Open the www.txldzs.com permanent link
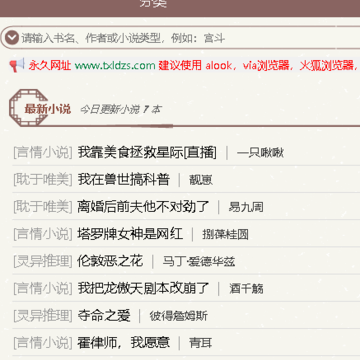The height and width of the screenshot is (360, 360). pyautogui.click(x=115, y=65)
